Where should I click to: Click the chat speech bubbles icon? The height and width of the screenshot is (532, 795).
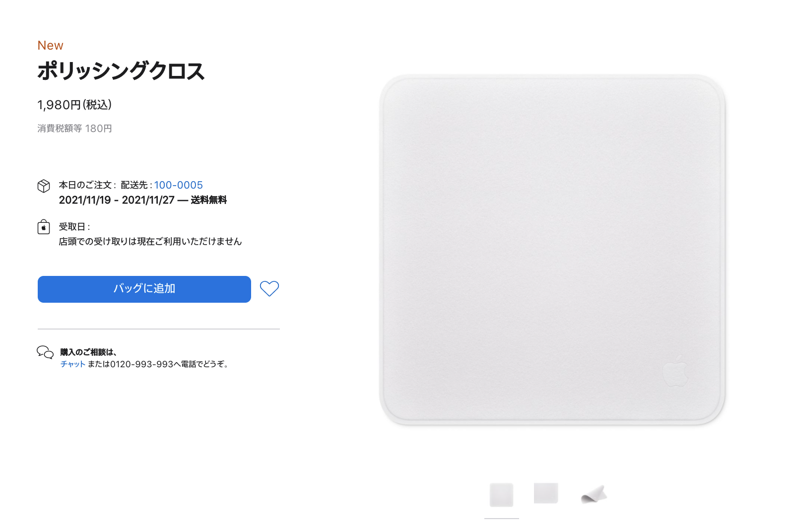point(45,352)
